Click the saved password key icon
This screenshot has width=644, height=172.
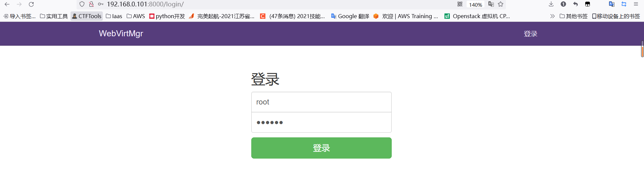tap(100, 4)
